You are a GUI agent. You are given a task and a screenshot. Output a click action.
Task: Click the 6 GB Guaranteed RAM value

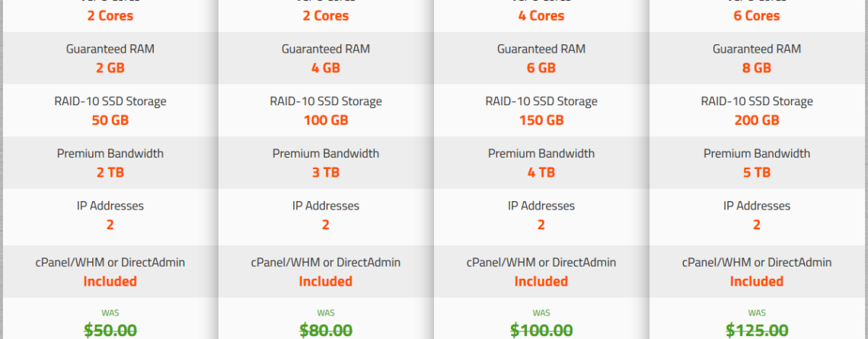click(x=541, y=68)
